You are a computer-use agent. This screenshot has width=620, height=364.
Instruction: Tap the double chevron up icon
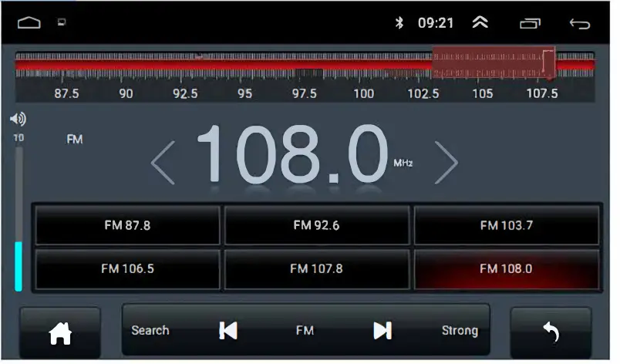[480, 23]
